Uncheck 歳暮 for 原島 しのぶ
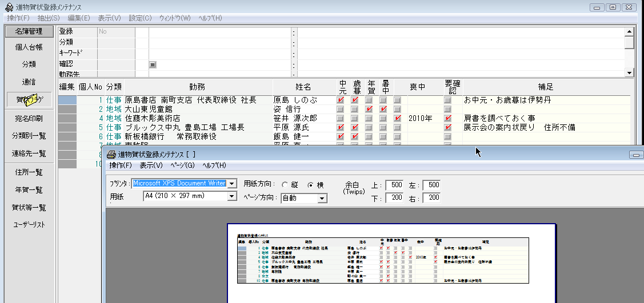Image resolution: width=644 pixels, height=303 pixels. (355, 100)
